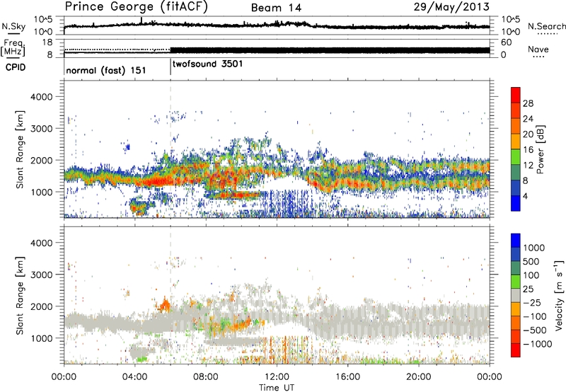Image resolution: width=566 pixels, height=392 pixels.
Task: Click the 'Power [dB]' colorbar label
Action: click(540, 149)
